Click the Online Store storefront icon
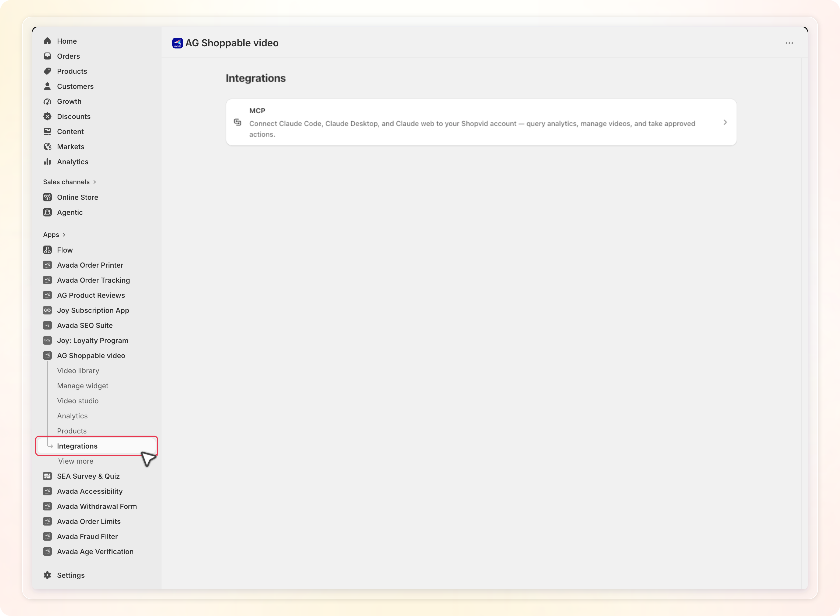Screen dimensions: 840x616 (x=47, y=197)
